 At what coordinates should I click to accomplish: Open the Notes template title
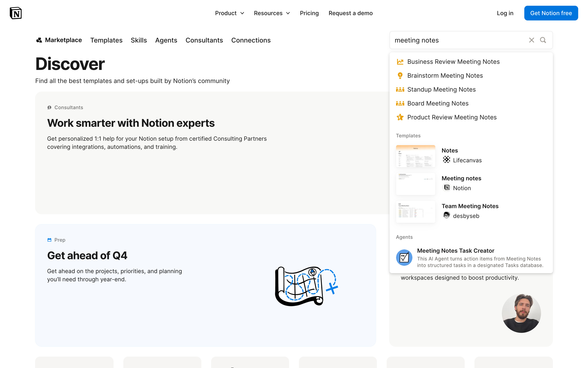pyautogui.click(x=450, y=151)
